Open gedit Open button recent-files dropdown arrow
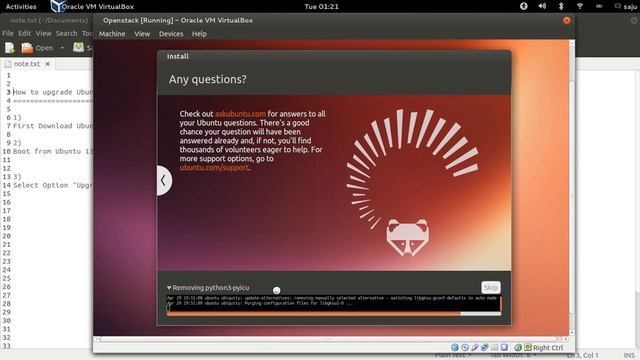The height and width of the screenshot is (360, 640). (62, 48)
